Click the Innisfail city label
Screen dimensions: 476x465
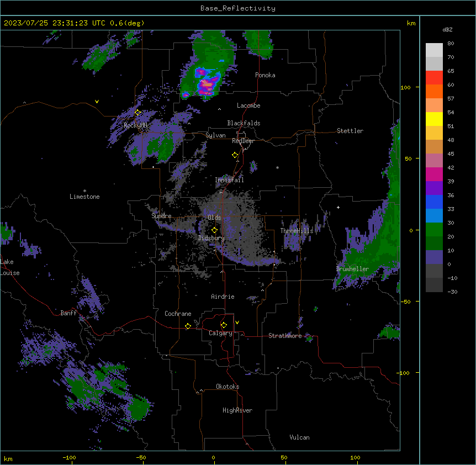click(229, 180)
